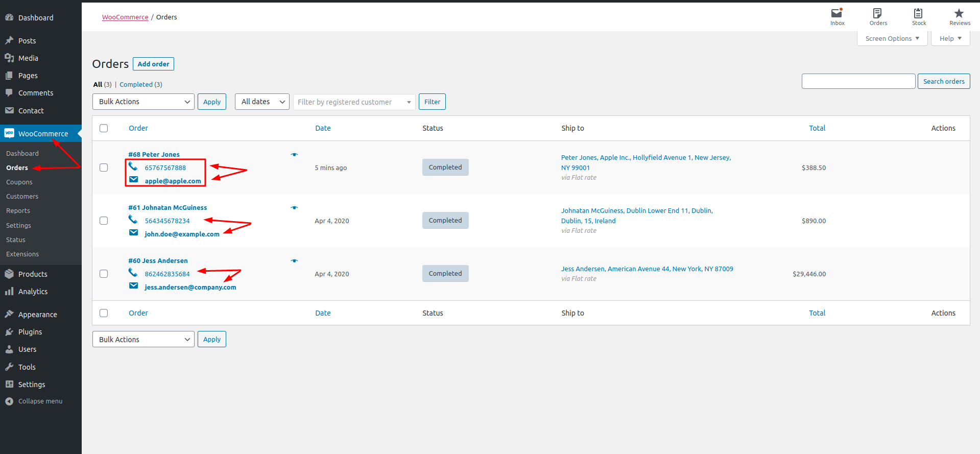This screenshot has height=454, width=980.
Task: Click phone icon for Peter Jones order
Action: pos(133,166)
